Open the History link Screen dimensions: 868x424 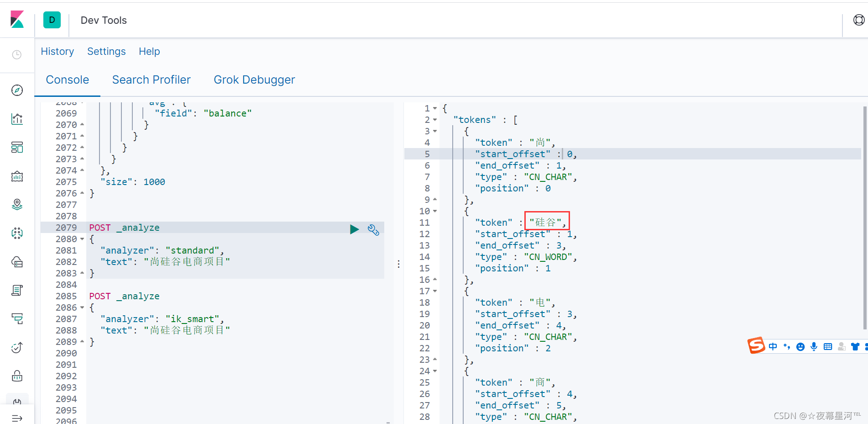pyautogui.click(x=58, y=52)
